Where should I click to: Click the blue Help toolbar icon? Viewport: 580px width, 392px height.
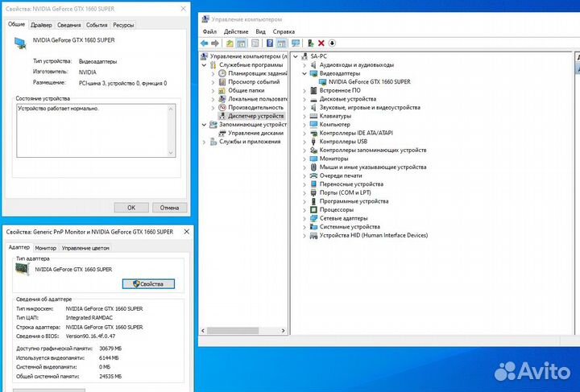270,43
